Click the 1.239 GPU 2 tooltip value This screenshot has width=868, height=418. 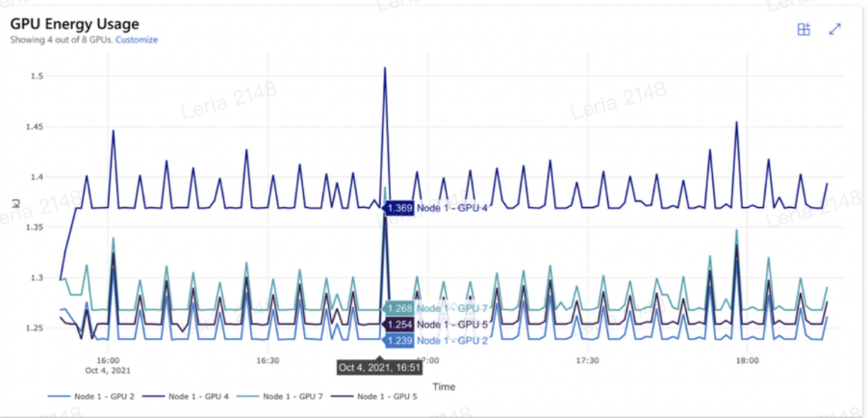click(x=398, y=340)
